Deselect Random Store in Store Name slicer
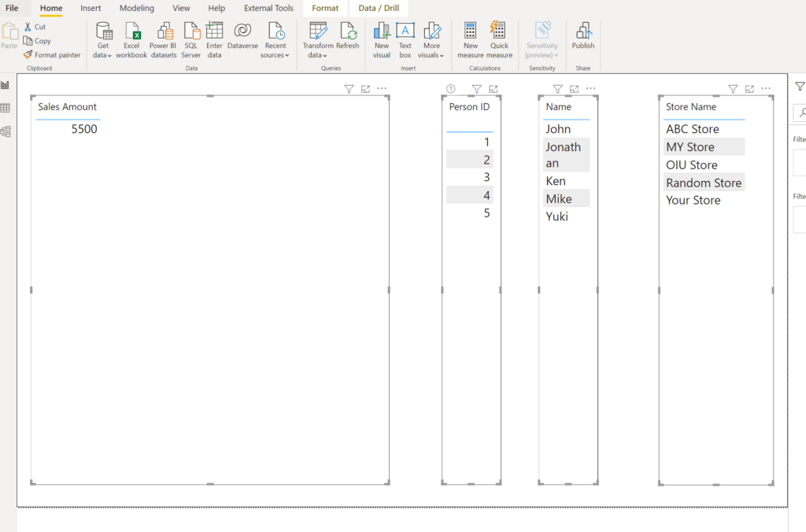 click(704, 182)
